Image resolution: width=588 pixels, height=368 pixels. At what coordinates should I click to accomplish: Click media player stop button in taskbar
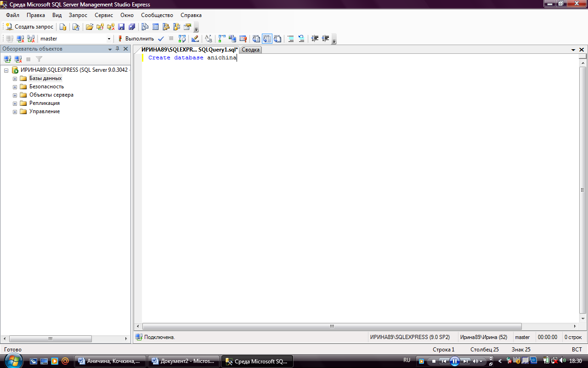click(433, 361)
